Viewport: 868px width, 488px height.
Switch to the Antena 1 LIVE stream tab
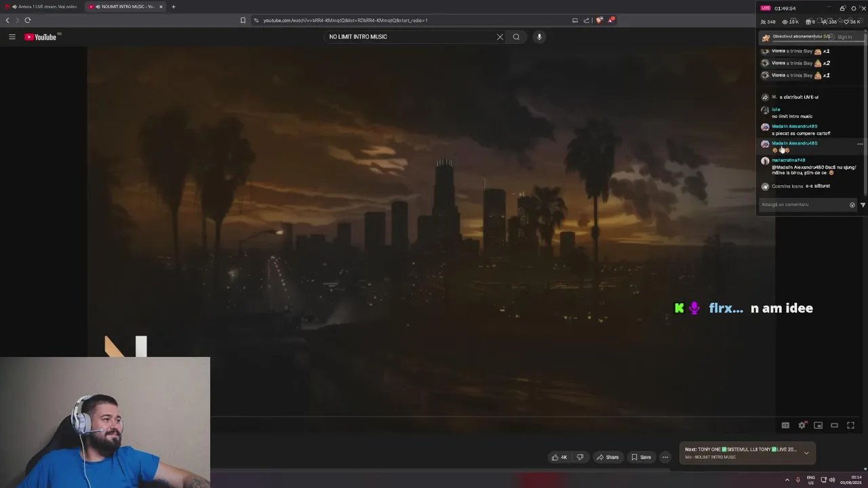tap(41, 7)
